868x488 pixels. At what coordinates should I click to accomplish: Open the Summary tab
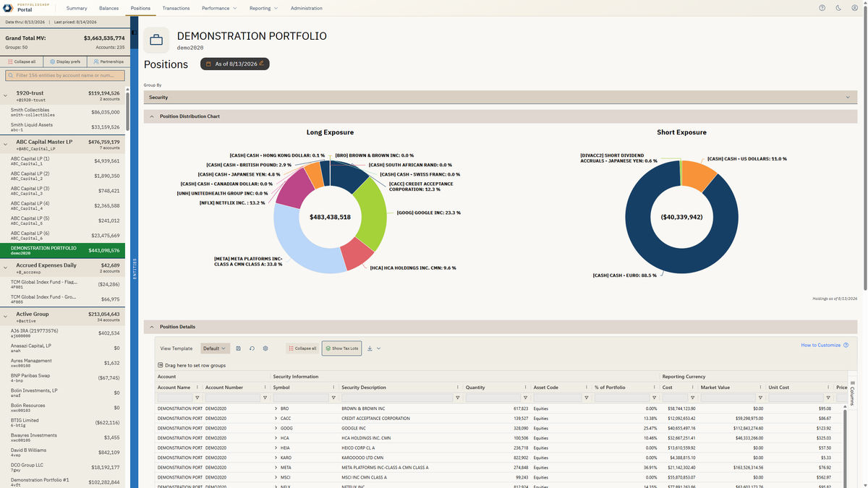77,8
